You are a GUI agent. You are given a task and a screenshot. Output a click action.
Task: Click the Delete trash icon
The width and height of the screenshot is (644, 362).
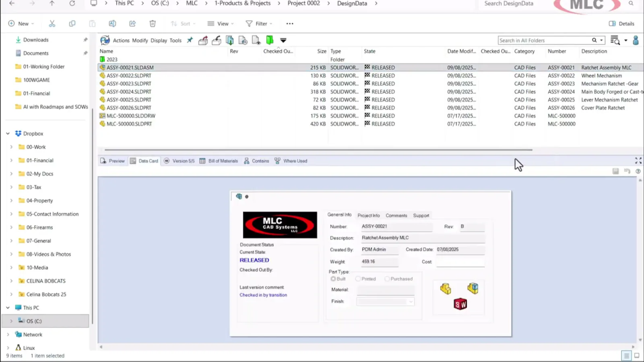point(153,24)
